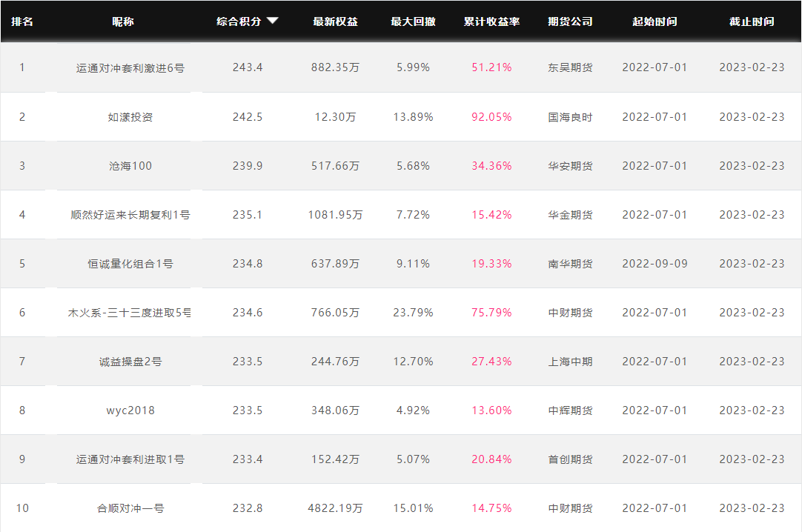
Task: Select the score value 235.1
Action: tap(248, 215)
